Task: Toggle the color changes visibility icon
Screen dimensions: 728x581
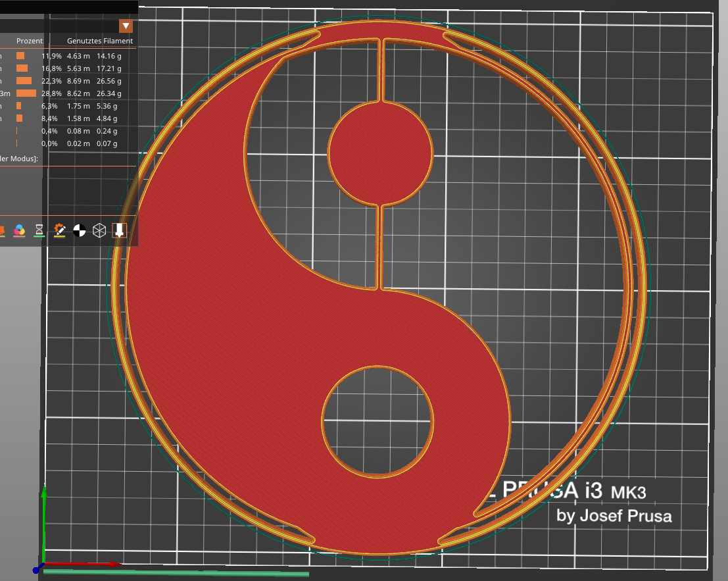Action: [20, 230]
